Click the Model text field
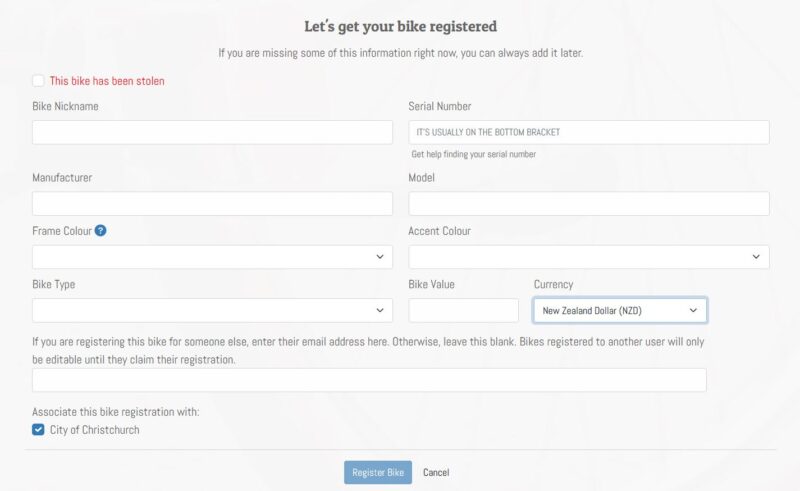This screenshot has width=800, height=491. tap(589, 204)
